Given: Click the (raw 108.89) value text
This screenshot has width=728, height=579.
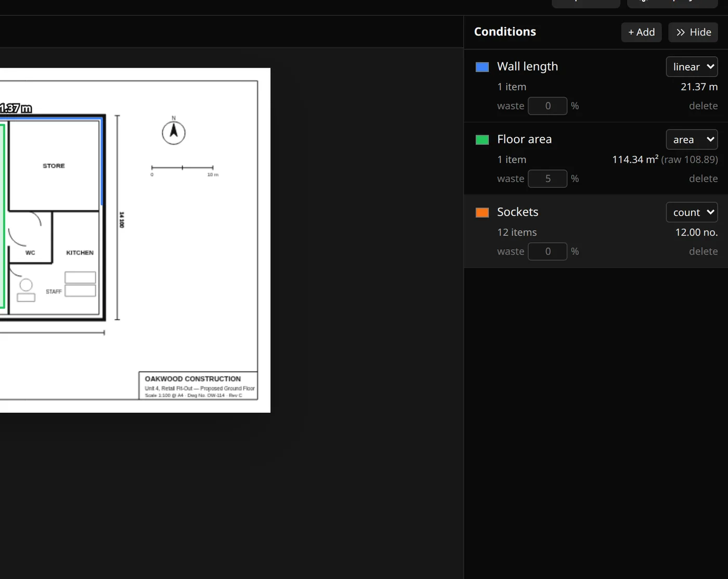Looking at the screenshot, I should tap(690, 160).
